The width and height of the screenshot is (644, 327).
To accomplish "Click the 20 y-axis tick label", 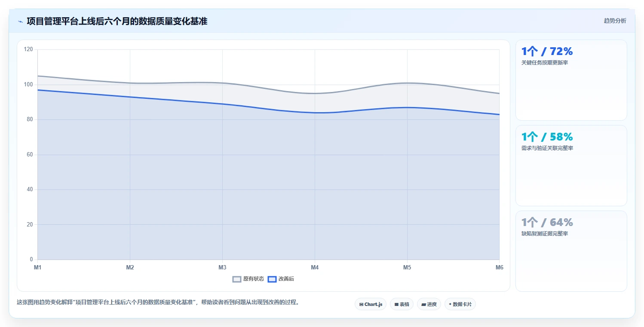I will (x=30, y=225).
